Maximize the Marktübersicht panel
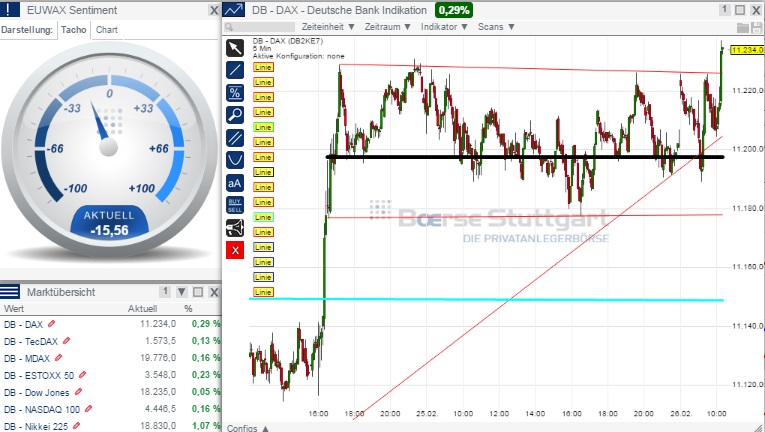This screenshot has width=765, height=432. click(198, 292)
